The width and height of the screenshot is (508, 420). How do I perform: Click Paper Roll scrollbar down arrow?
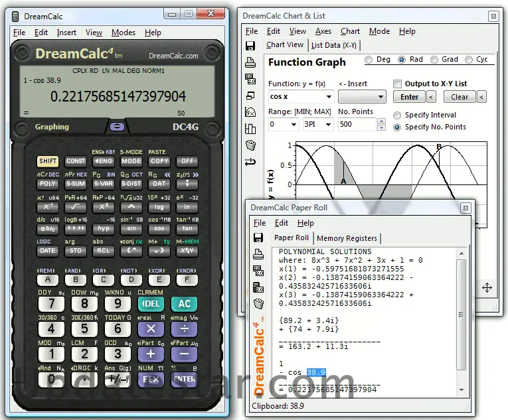tap(462, 390)
